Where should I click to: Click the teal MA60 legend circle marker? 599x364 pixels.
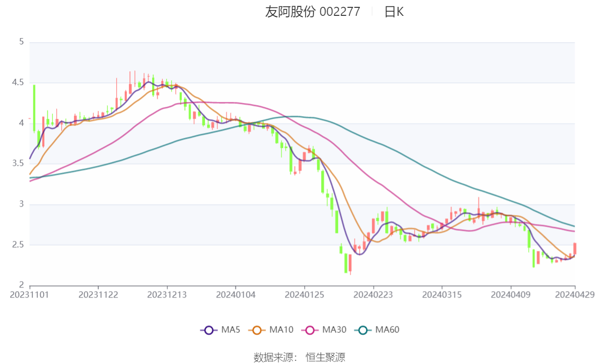pos(363,330)
